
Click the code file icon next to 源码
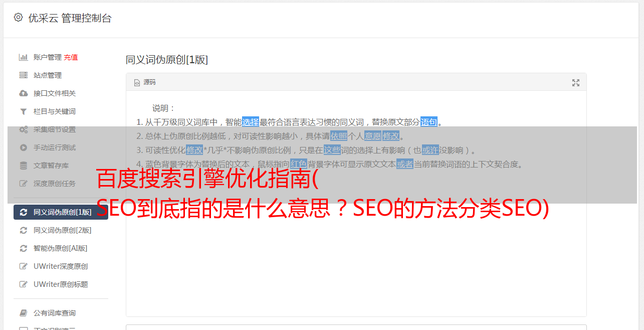[x=137, y=83]
